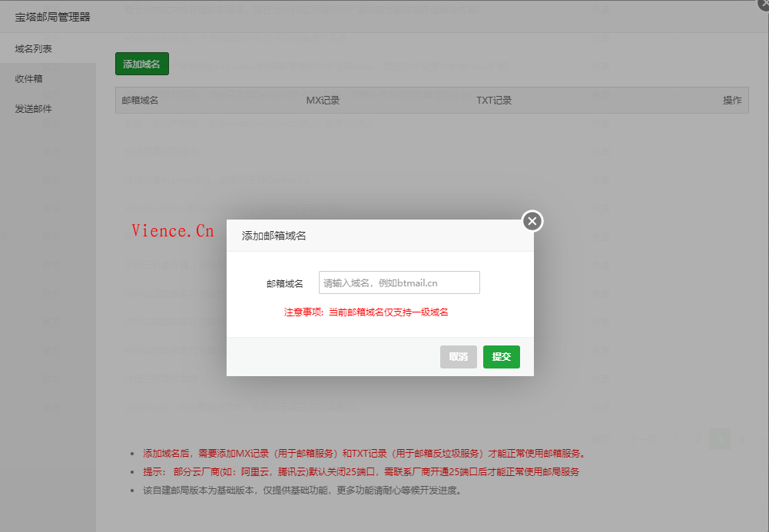Submit the new domain with 提交
Image resolution: width=769 pixels, height=532 pixels.
pos(501,356)
